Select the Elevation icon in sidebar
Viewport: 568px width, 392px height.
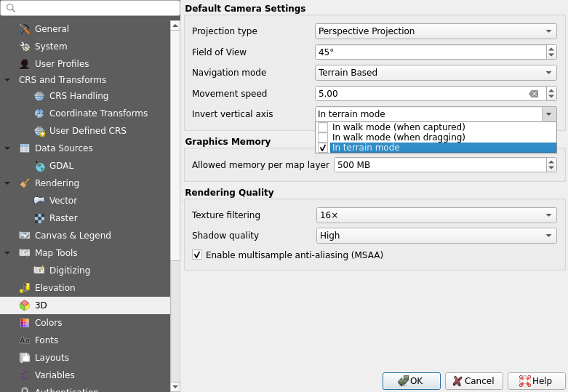click(25, 288)
